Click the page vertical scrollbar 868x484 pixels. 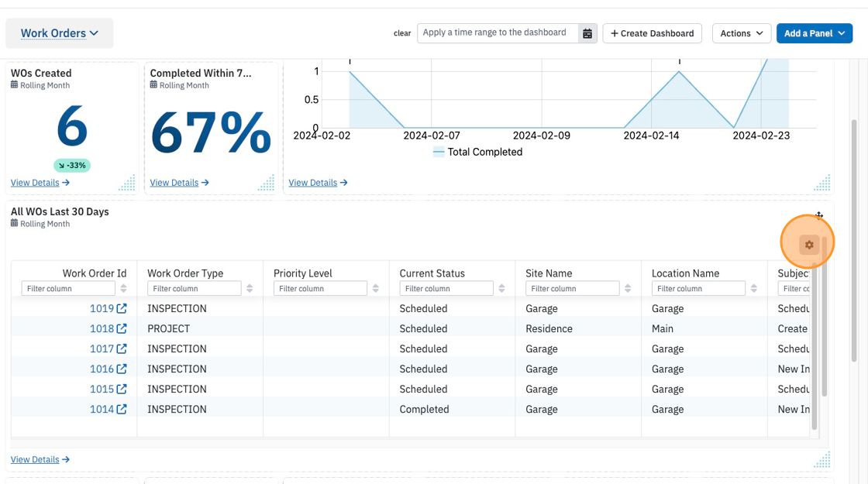click(x=854, y=241)
